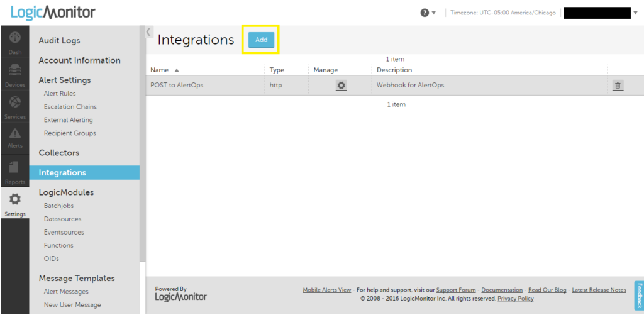This screenshot has width=644, height=315.
Task: Select Collectors in settings menu
Action: [x=58, y=153]
